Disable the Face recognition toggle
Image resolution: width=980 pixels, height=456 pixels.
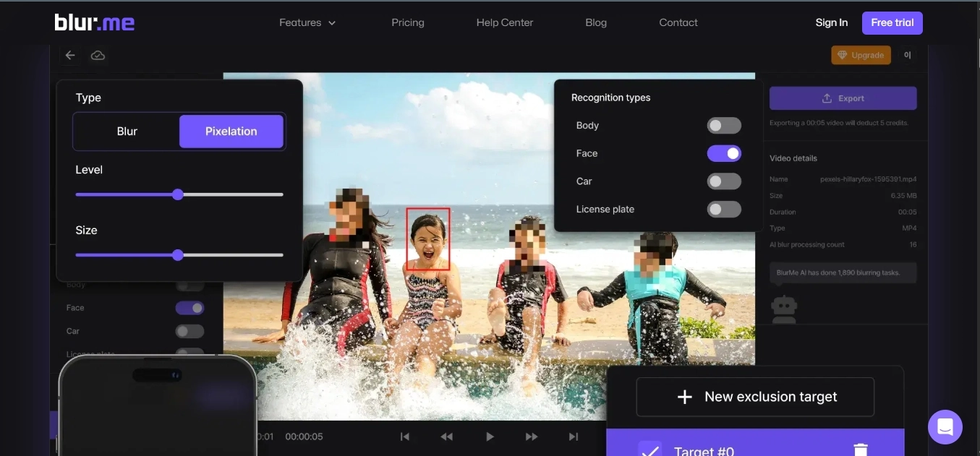pos(723,153)
